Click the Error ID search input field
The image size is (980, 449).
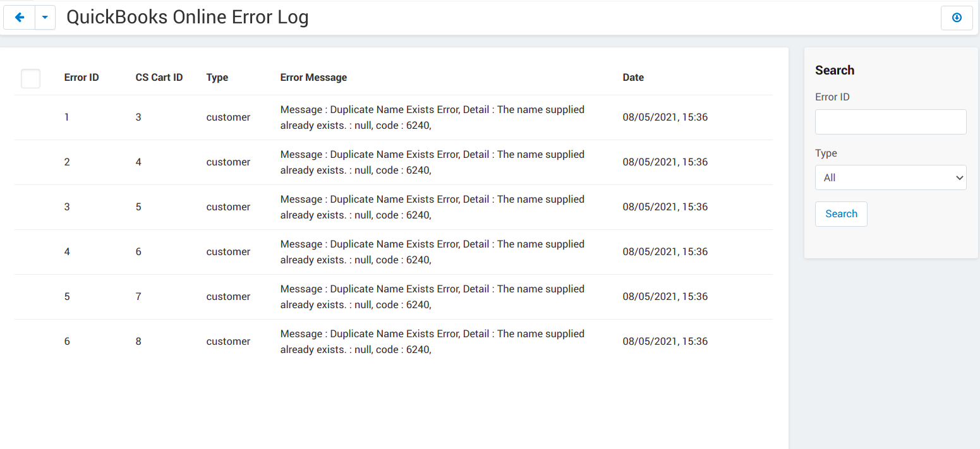click(x=890, y=122)
